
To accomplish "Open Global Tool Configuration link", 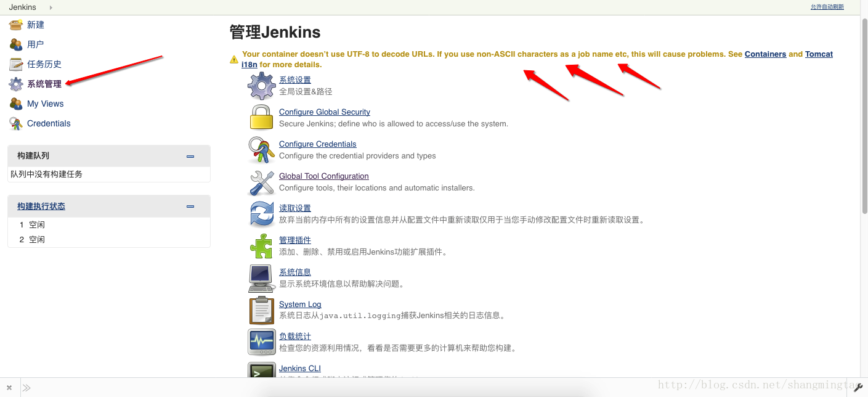I will click(x=324, y=176).
